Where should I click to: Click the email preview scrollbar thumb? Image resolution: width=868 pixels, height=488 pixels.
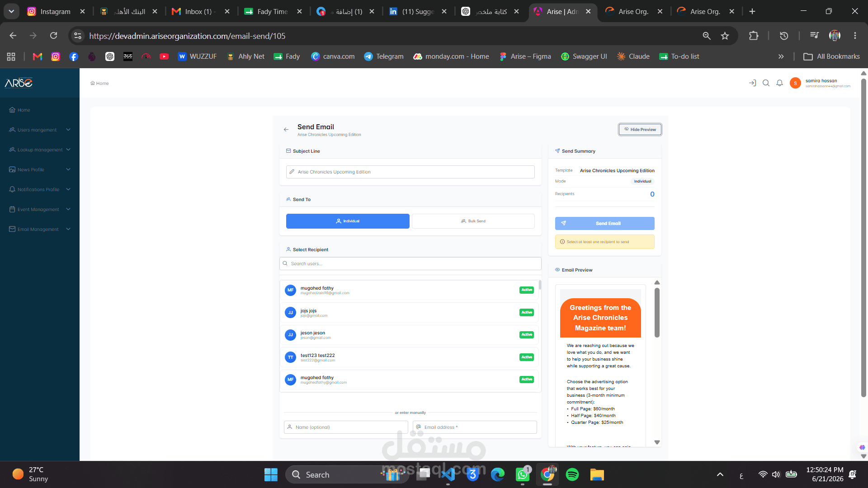657,313
